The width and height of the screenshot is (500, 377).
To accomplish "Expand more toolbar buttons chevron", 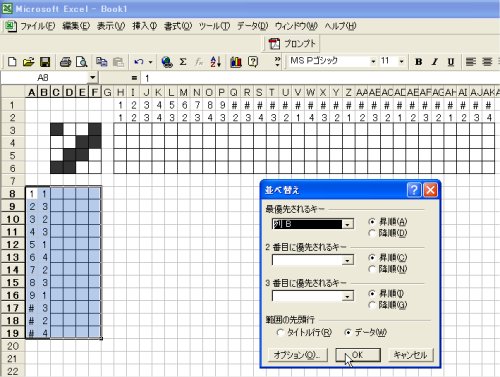I will click(277, 62).
